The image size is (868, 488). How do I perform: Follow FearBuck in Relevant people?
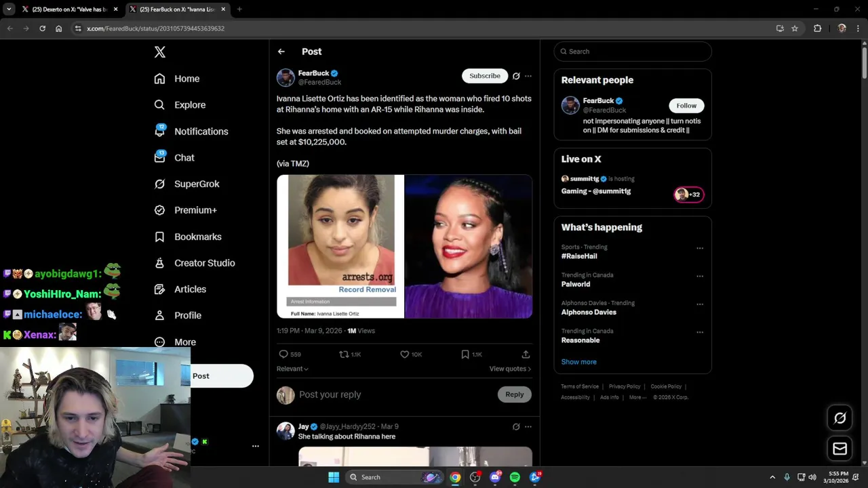(x=686, y=106)
